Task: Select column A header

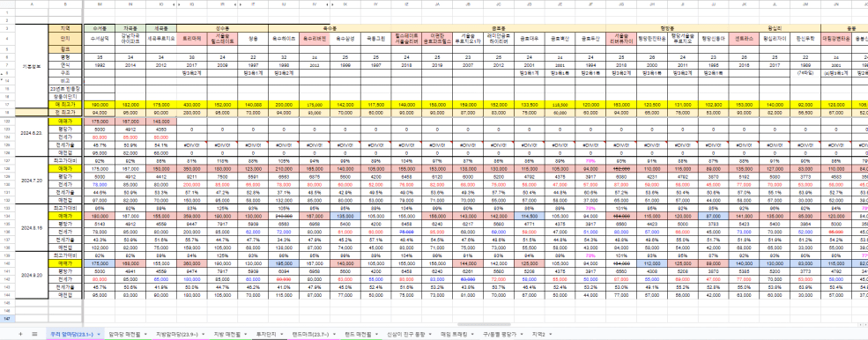Action: tap(32, 4)
